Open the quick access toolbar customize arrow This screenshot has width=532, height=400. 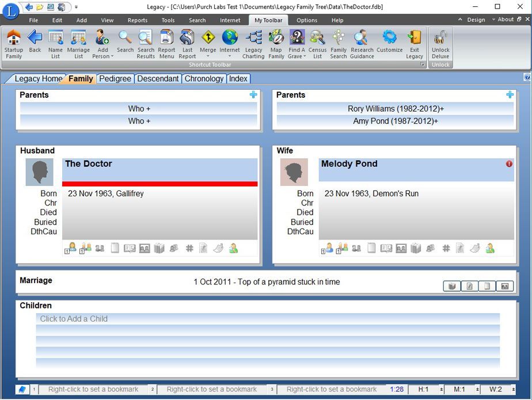77,7
